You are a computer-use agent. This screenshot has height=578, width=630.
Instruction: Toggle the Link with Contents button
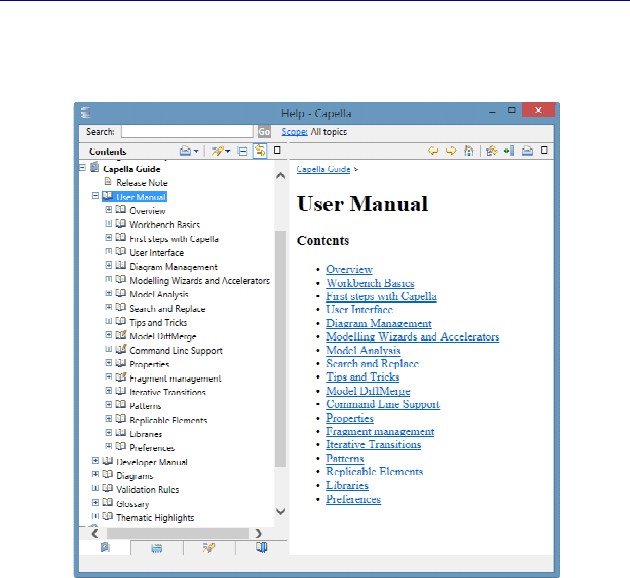[x=260, y=151]
